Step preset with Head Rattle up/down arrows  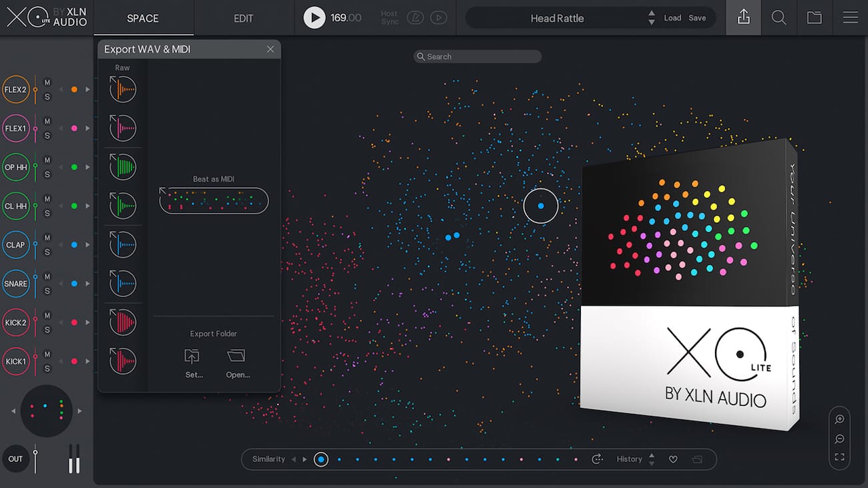(651, 18)
